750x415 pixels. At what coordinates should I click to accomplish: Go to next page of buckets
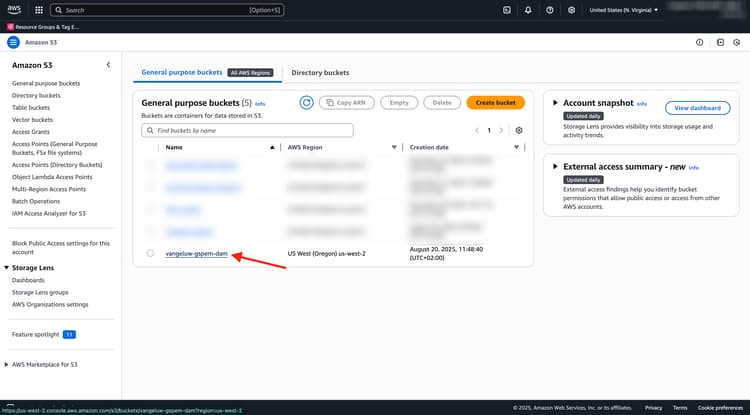[x=501, y=131]
